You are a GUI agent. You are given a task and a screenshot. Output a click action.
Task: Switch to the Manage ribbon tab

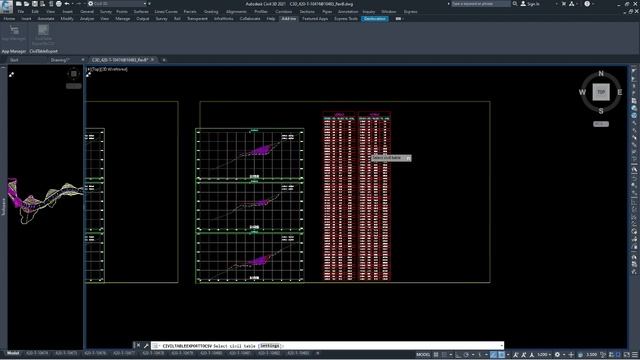point(122,19)
